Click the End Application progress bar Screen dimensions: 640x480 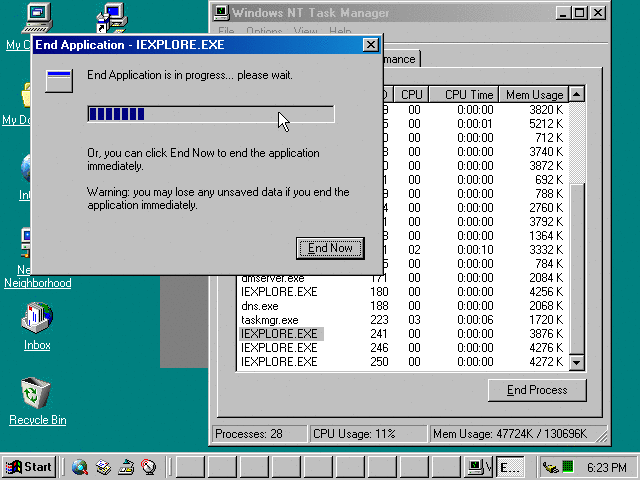211,114
